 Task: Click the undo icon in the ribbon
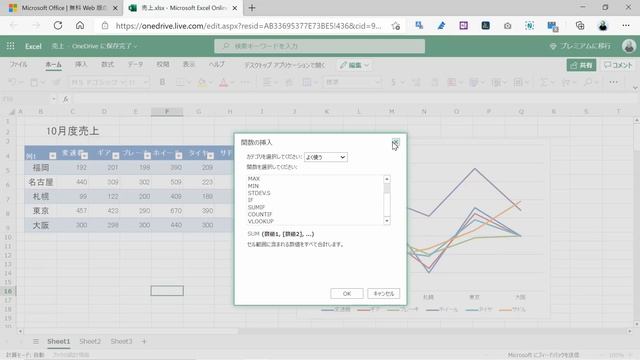pyautogui.click(x=13, y=82)
